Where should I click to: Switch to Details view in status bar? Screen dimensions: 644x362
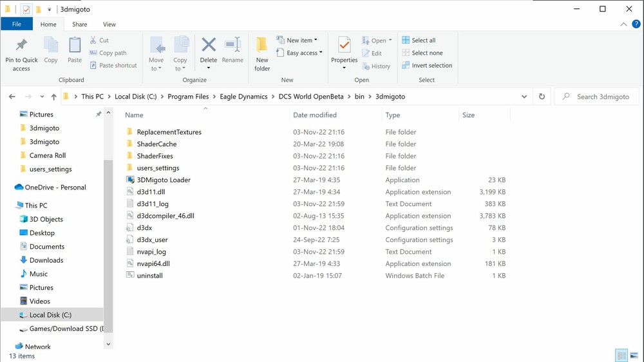click(x=621, y=356)
